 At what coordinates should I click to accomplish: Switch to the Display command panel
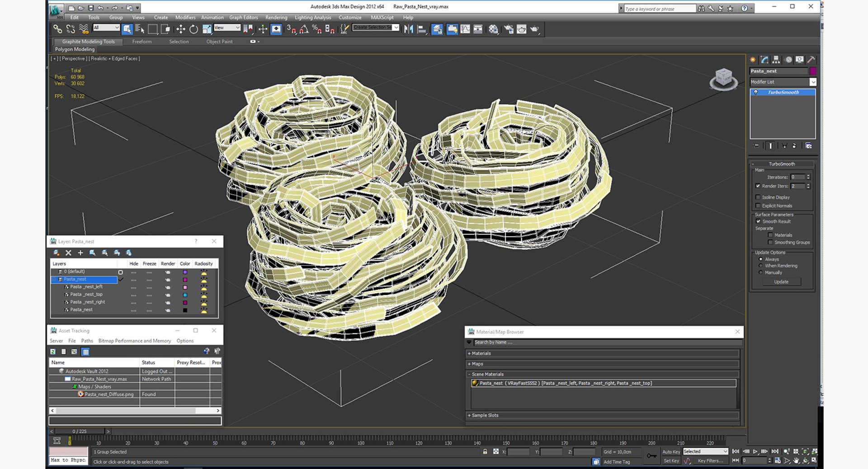coord(800,60)
